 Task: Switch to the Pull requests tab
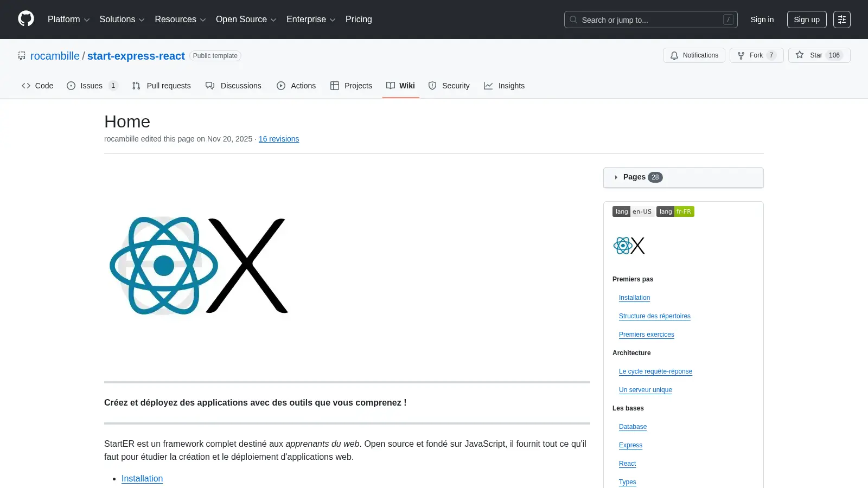click(x=162, y=86)
